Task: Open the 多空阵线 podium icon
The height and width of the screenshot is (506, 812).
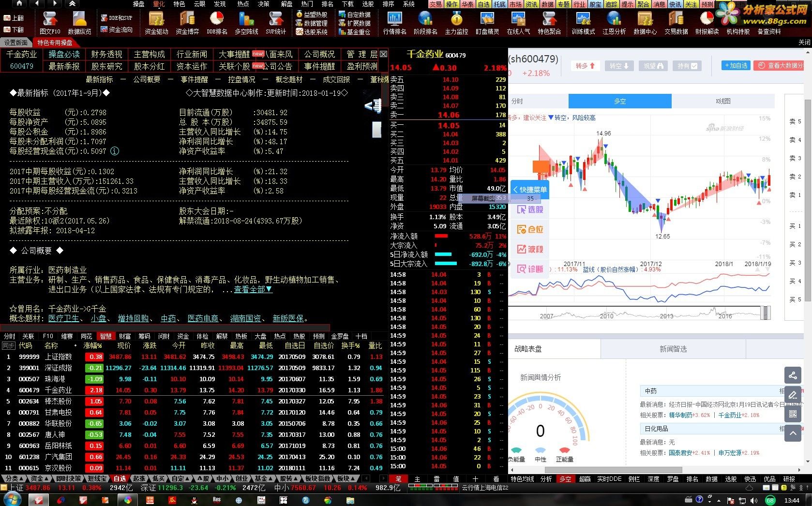Action: pos(246,22)
